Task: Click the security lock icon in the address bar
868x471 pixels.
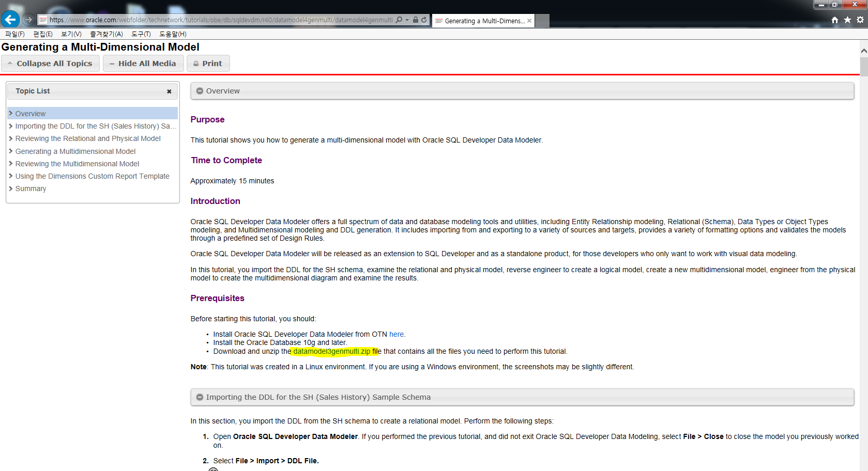Action: pos(415,20)
